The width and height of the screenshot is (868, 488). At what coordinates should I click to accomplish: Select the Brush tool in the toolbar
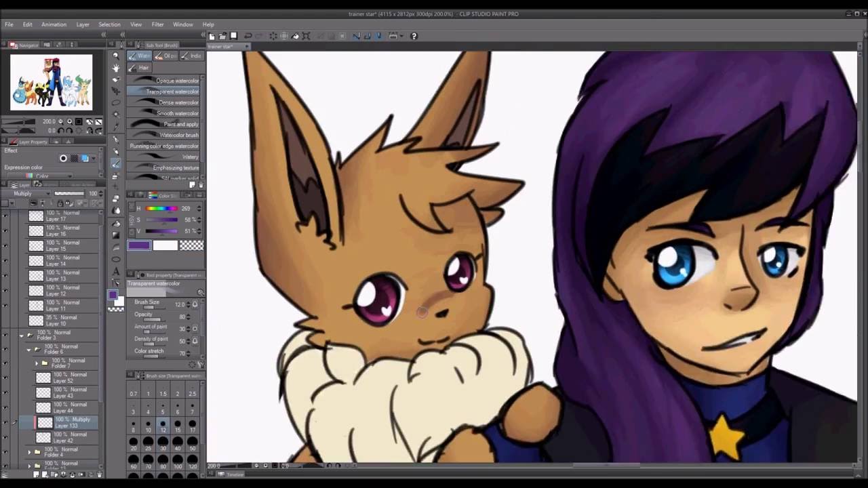tap(116, 163)
